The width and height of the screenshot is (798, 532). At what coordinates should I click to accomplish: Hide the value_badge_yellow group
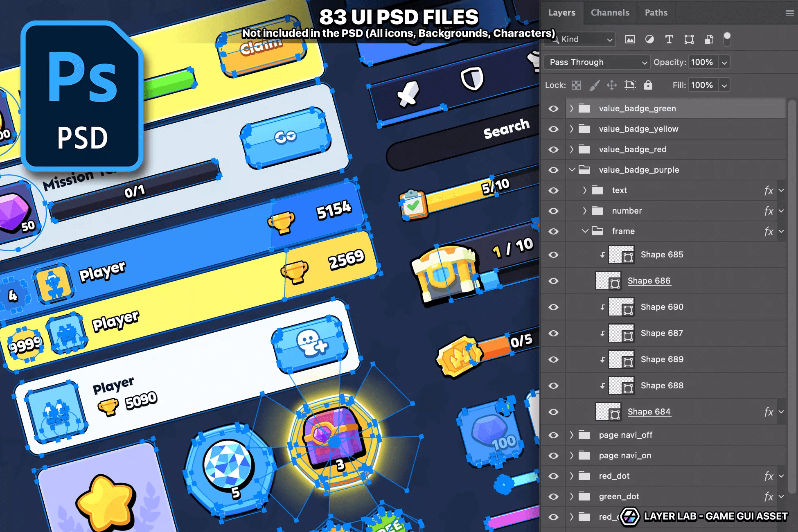553,129
